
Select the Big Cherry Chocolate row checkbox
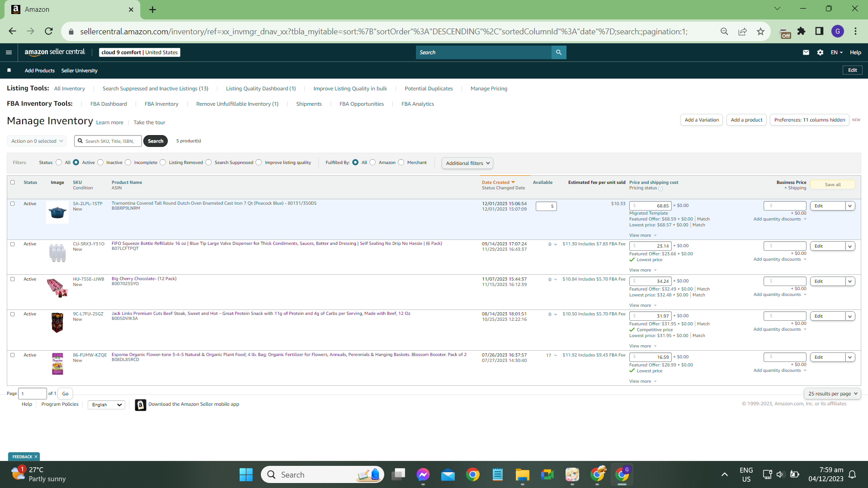click(13, 279)
